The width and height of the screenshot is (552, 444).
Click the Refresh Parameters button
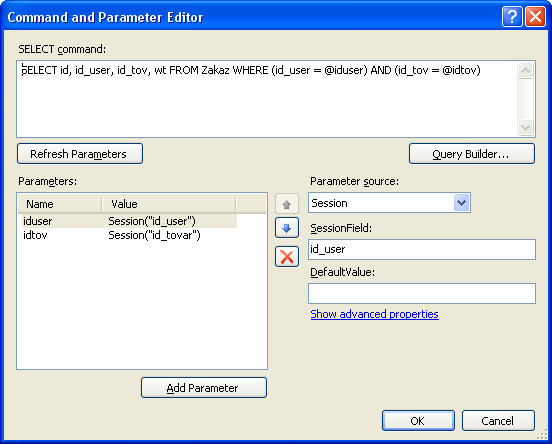pos(80,154)
